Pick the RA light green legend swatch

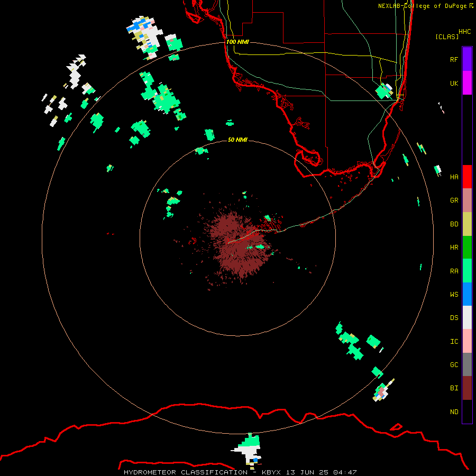467,271
